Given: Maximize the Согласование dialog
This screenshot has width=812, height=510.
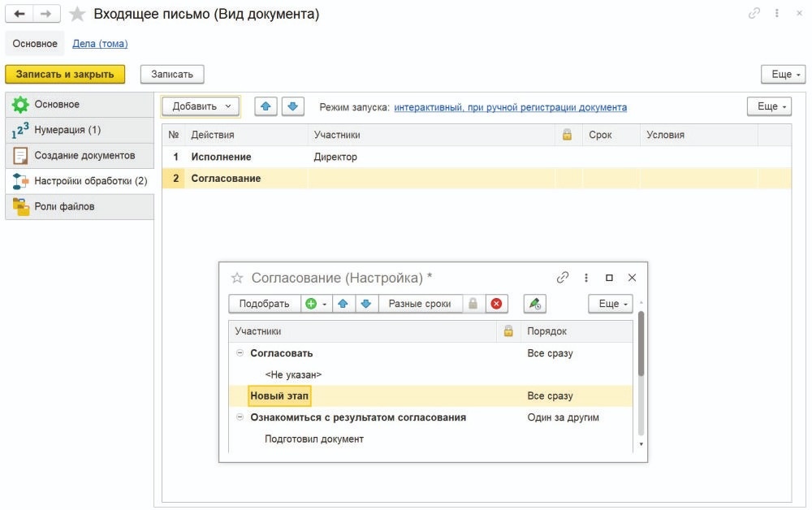Looking at the screenshot, I should [609, 278].
